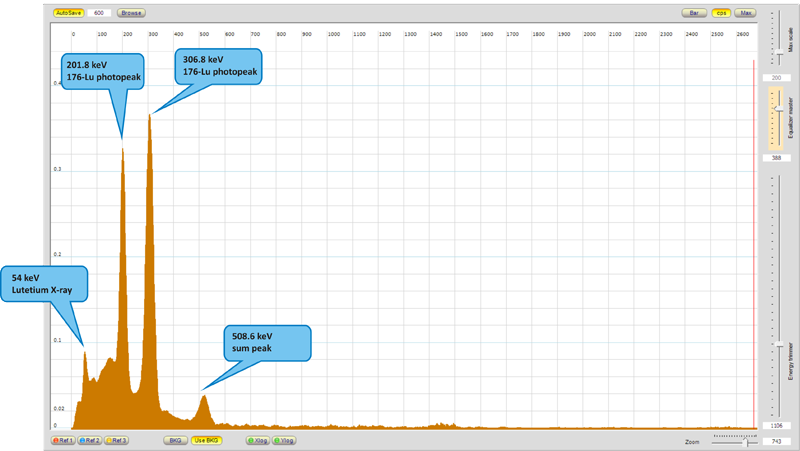Select the Ref 3 reference button
This screenshot has height=451, width=800.
(x=116, y=440)
